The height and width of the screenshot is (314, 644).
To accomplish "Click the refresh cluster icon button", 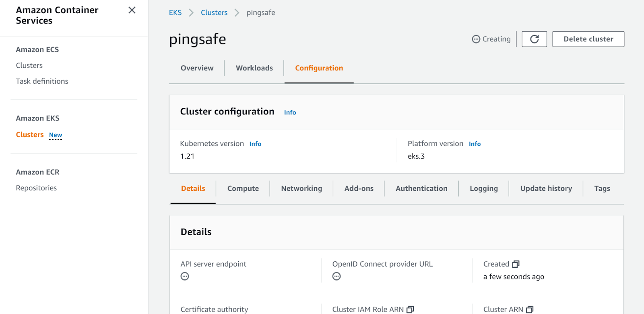I will [x=534, y=39].
